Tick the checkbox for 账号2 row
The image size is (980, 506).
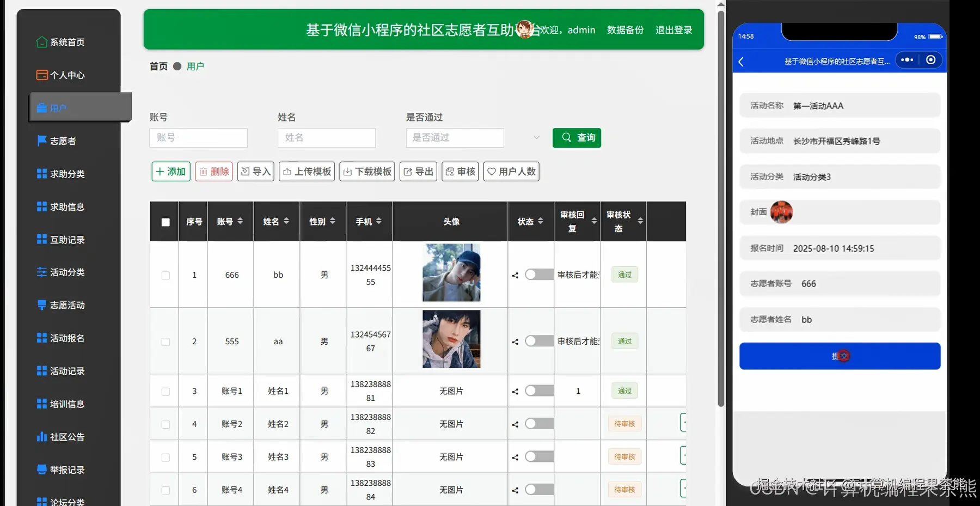[x=166, y=424]
